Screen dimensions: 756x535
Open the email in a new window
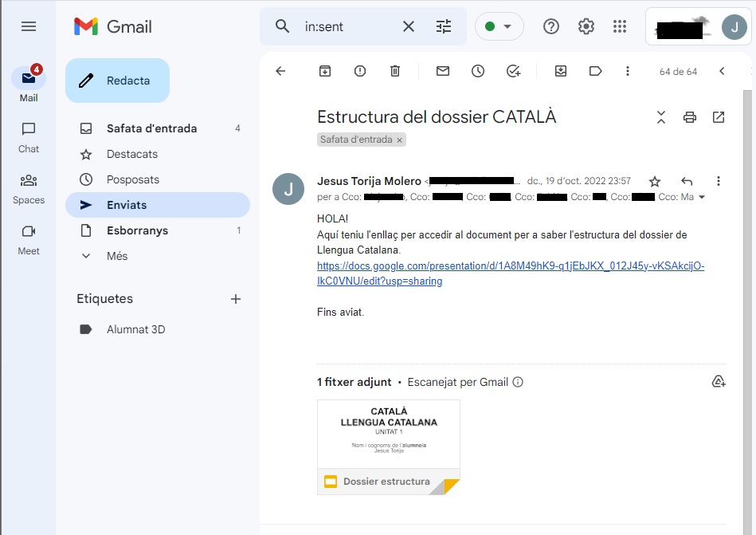719,117
